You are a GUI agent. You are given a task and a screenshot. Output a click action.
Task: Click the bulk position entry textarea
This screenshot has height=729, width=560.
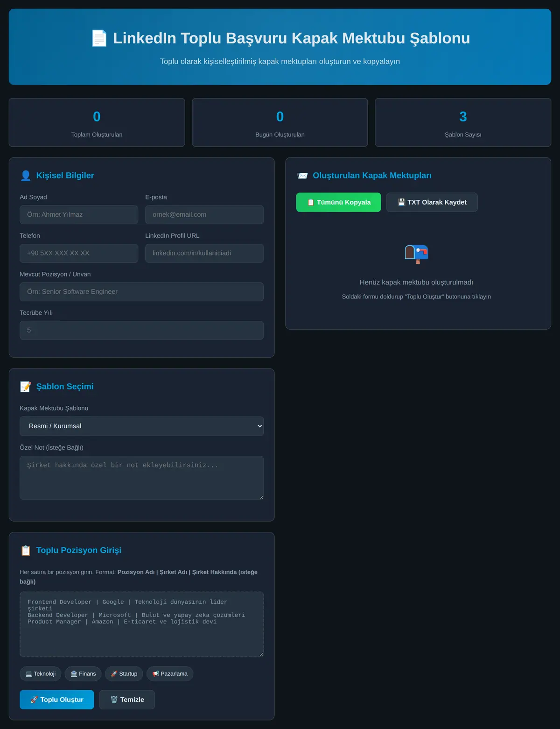pos(141,624)
